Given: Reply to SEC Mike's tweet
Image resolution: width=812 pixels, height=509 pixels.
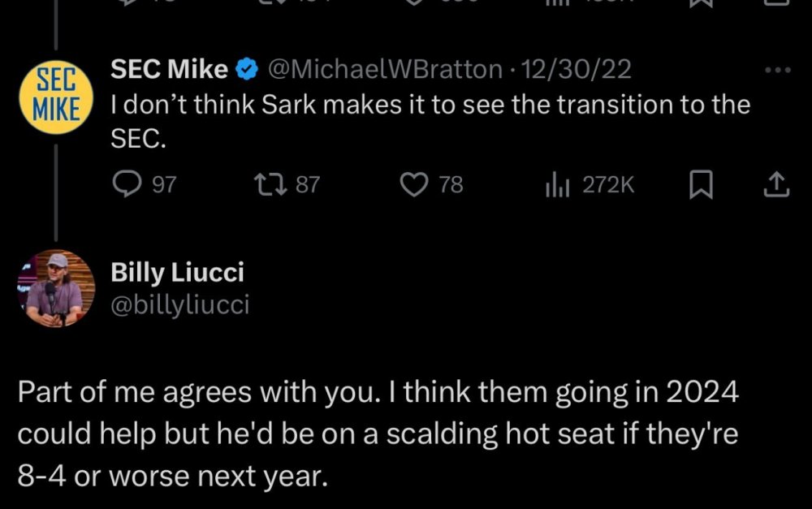Looking at the screenshot, I should [x=125, y=185].
